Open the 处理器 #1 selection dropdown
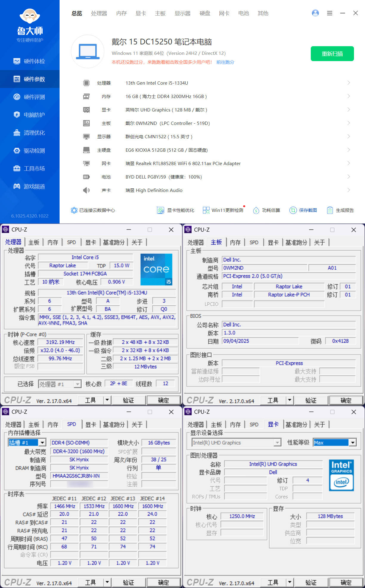The image size is (365, 588). coord(77,384)
